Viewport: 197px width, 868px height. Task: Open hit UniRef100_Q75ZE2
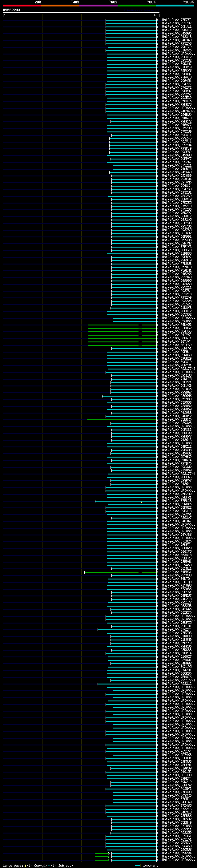176,20
